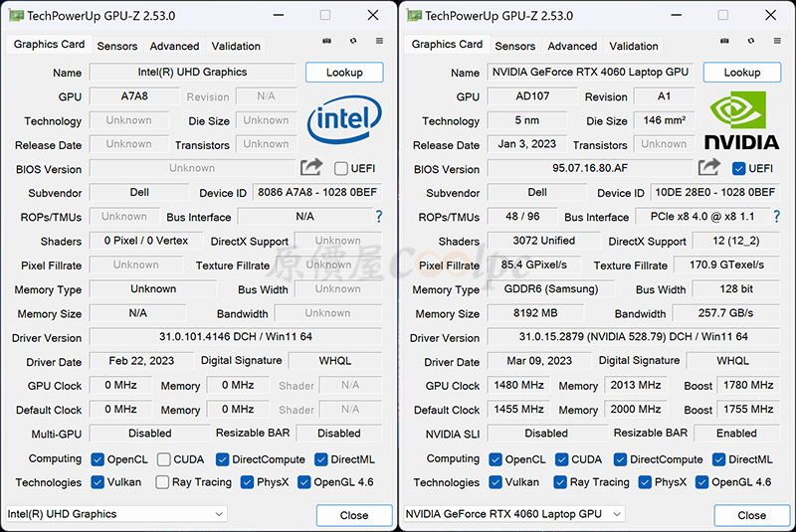Click Driver Date value Feb 22, 2023
This screenshot has height=532, width=796.
[x=141, y=361]
